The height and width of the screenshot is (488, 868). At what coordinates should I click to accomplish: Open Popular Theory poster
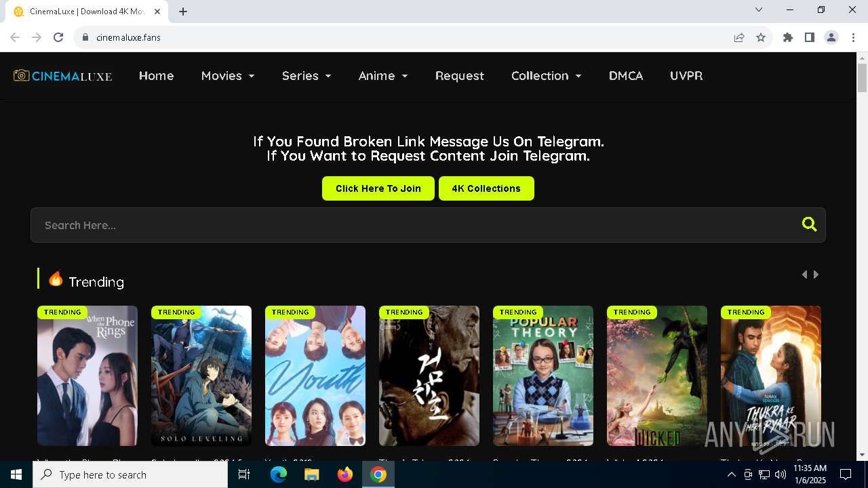[x=543, y=375]
